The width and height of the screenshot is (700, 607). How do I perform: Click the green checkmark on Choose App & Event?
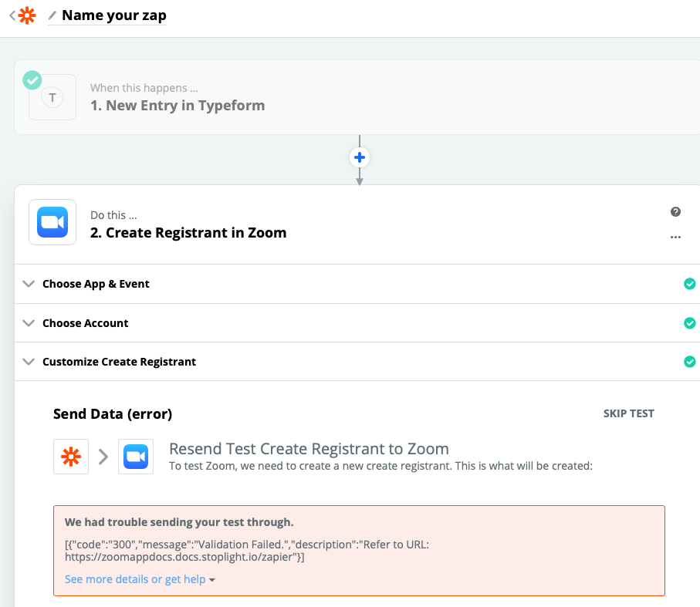click(x=690, y=284)
